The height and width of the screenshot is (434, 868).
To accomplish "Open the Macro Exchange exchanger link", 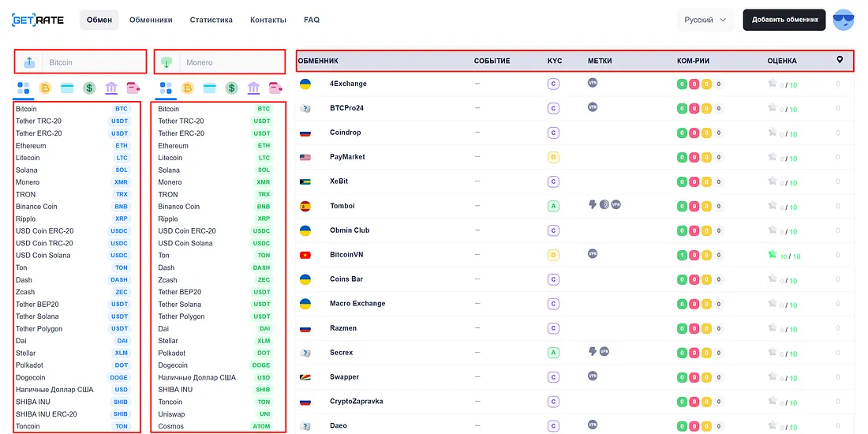I will pos(357,303).
